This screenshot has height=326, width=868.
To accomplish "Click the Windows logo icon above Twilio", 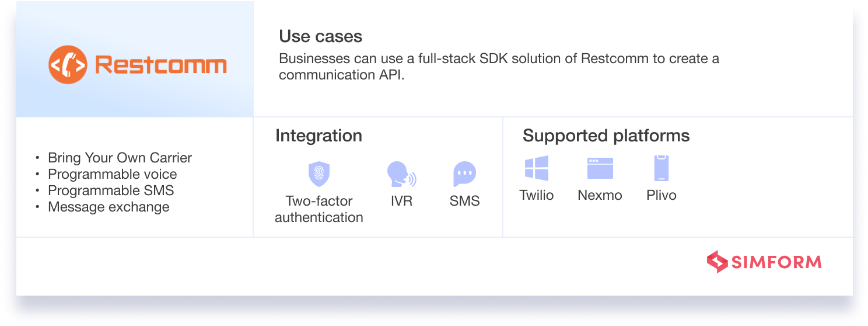I will point(537,168).
